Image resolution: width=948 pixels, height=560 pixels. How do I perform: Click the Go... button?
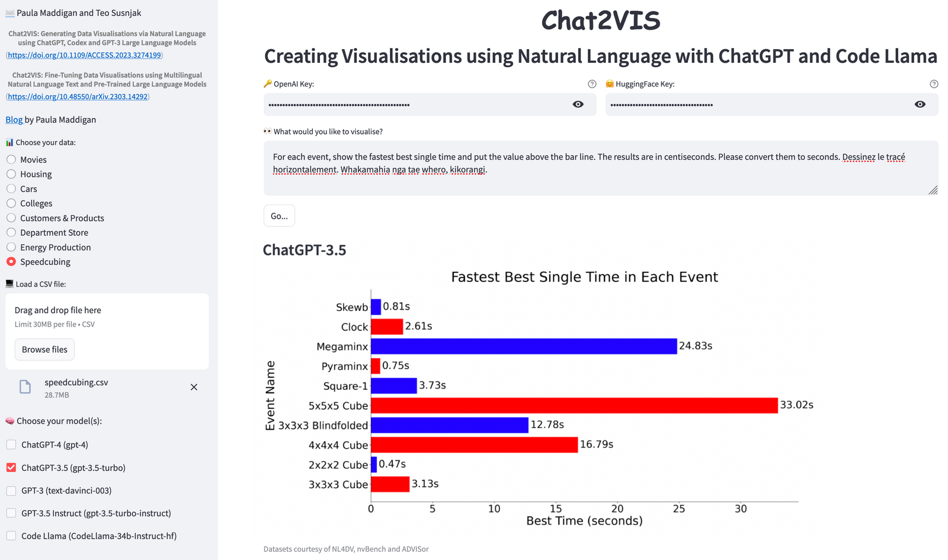coord(279,216)
